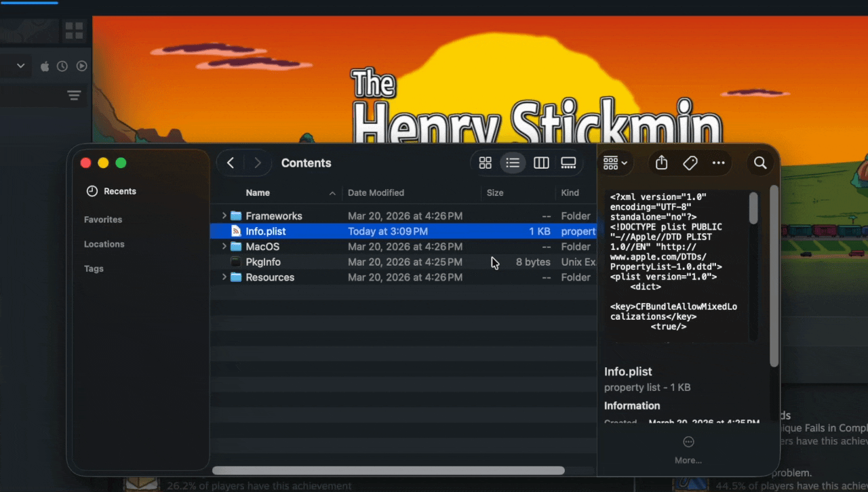Expand the Resources folder
868x492 pixels.
(224, 277)
